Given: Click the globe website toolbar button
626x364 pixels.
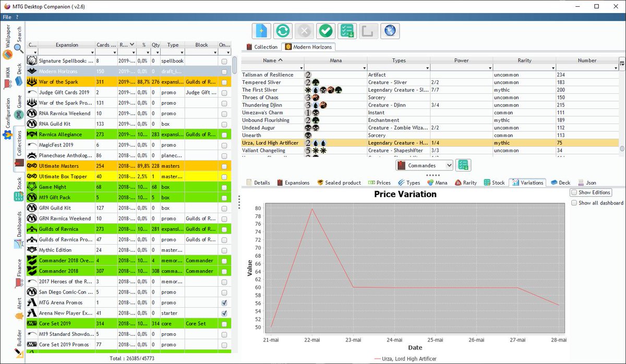Looking at the screenshot, I should point(390,31).
